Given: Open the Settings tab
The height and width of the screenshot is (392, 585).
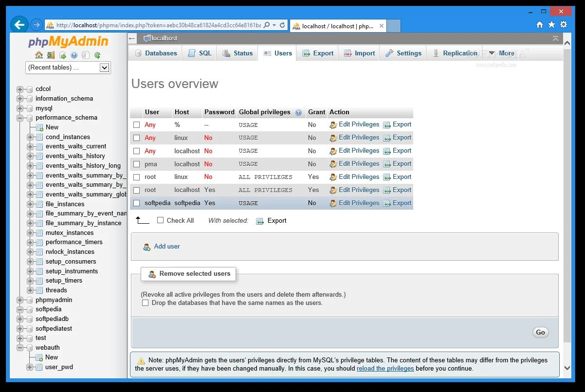Looking at the screenshot, I should click(403, 53).
